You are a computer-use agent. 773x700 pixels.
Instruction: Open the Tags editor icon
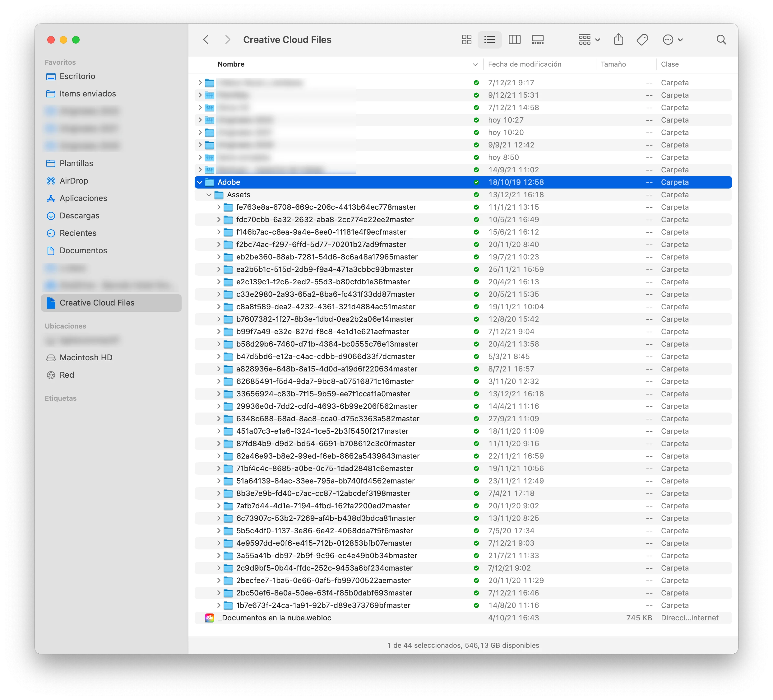(642, 40)
